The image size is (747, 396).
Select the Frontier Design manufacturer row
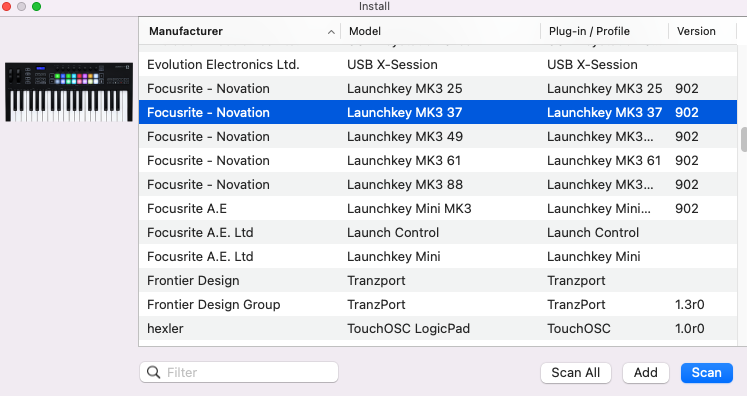(438, 280)
